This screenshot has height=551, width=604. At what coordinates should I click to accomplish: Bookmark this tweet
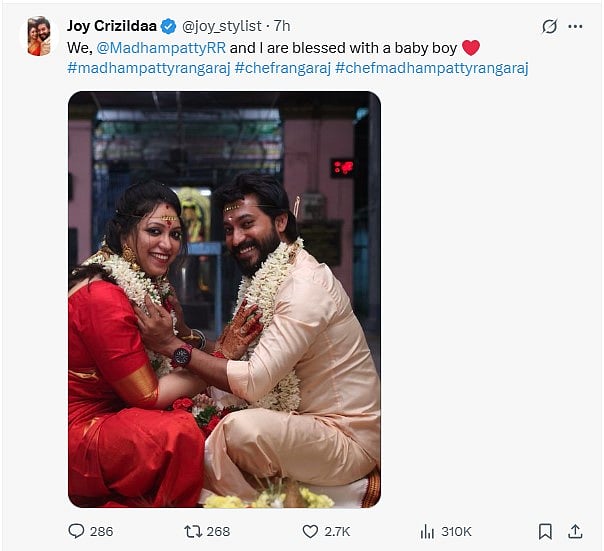coord(545,531)
